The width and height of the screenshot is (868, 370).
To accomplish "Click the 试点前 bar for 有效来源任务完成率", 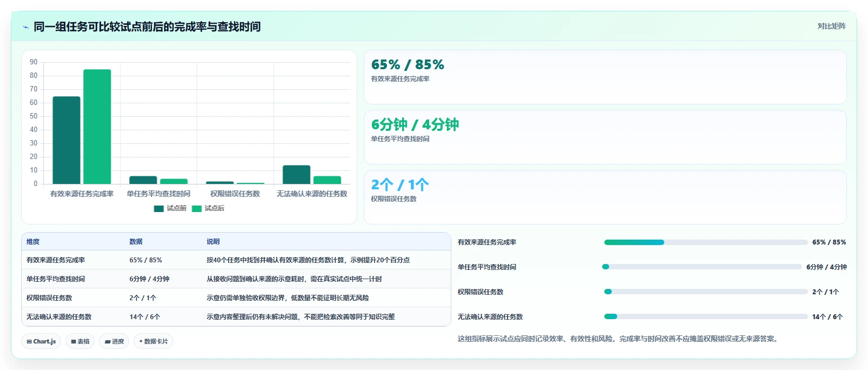I will pos(66,140).
